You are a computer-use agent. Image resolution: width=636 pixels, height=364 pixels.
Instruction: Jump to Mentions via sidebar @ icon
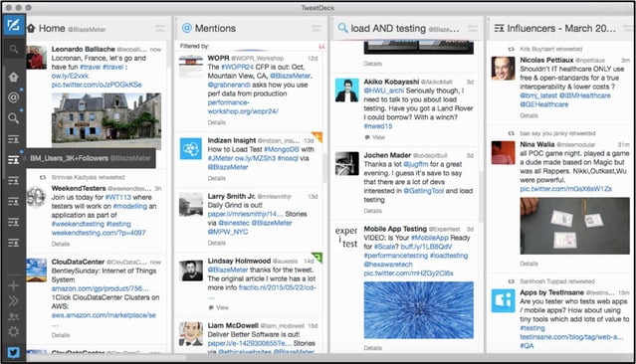[13, 97]
